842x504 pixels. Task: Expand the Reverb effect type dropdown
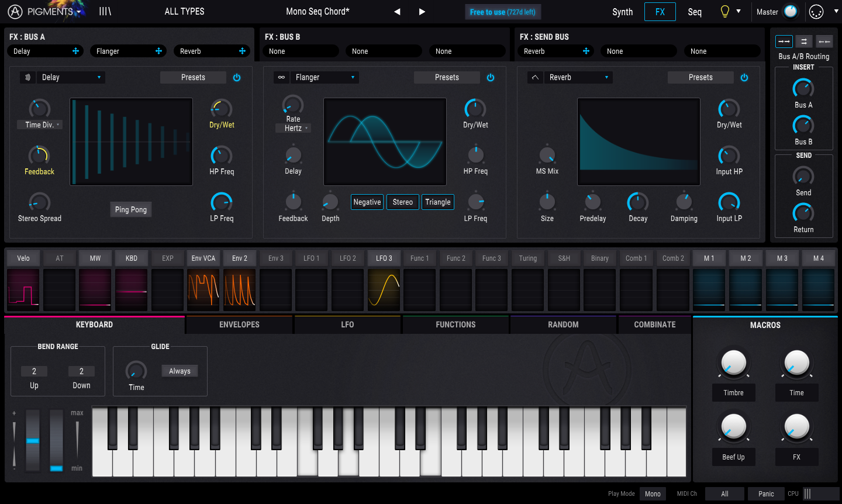[x=578, y=77]
